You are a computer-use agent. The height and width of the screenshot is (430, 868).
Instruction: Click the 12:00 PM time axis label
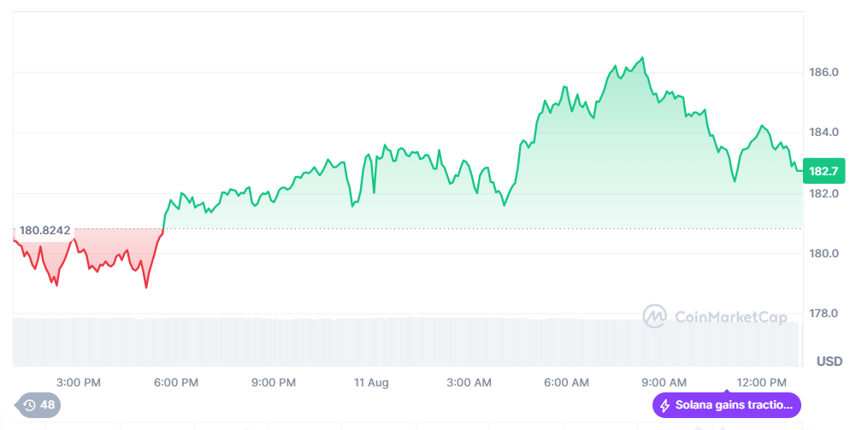point(761,382)
